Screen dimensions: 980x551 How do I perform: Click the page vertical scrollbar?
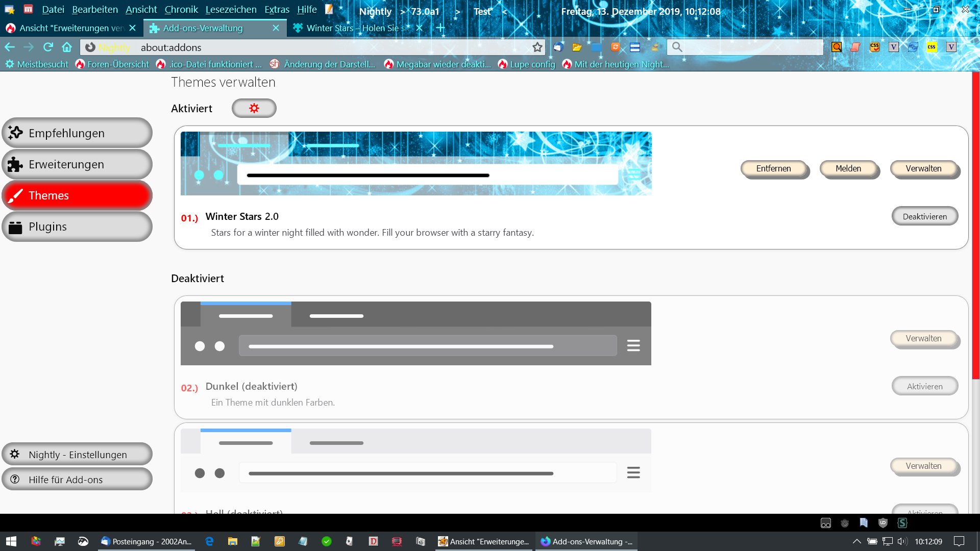tap(975, 224)
